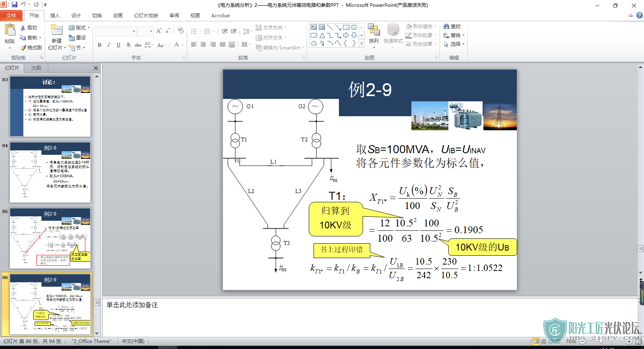Viewport: 644px width, 349px height.
Task: Click the Find (查找) binoculars button
Action: (x=452, y=26)
